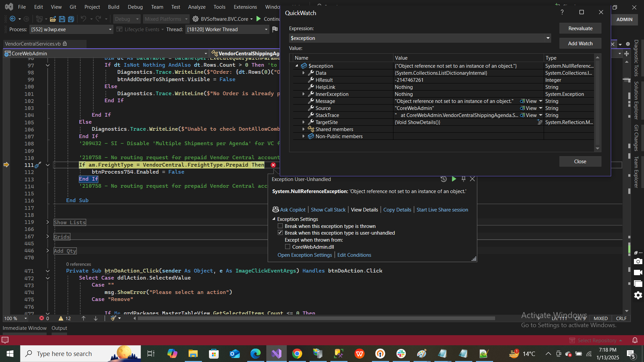Switch to the Immediate Window tab
The width and height of the screenshot is (644, 362).
click(24, 328)
